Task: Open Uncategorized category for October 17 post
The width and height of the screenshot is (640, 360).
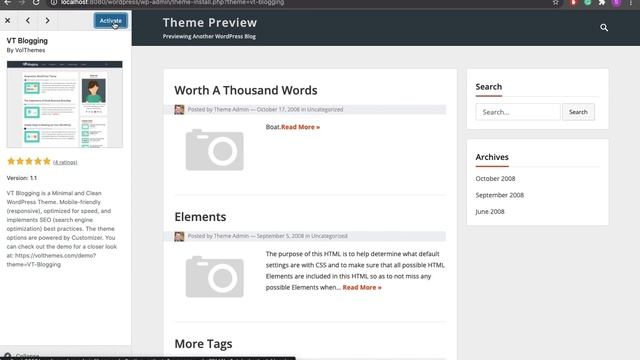Action: tap(325, 109)
